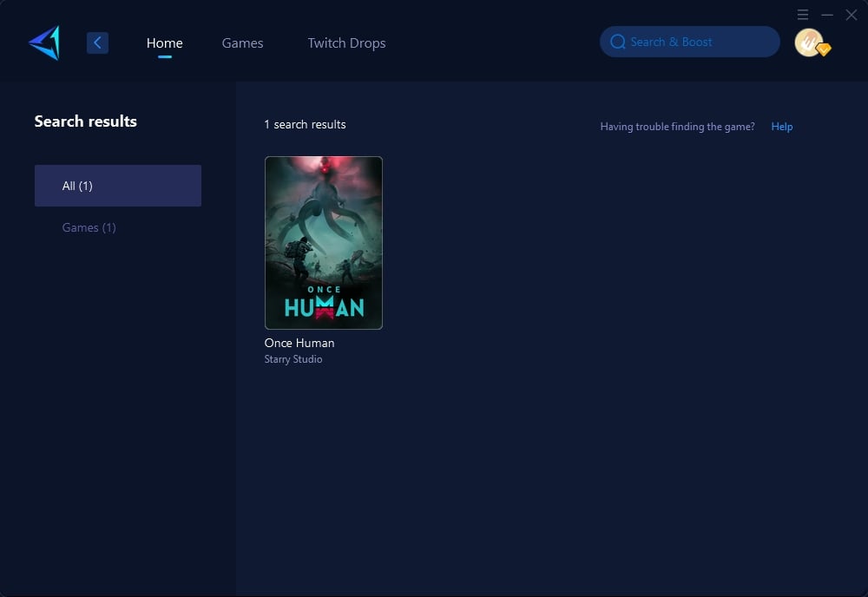
Task: Click the Search results heading
Action: [86, 121]
